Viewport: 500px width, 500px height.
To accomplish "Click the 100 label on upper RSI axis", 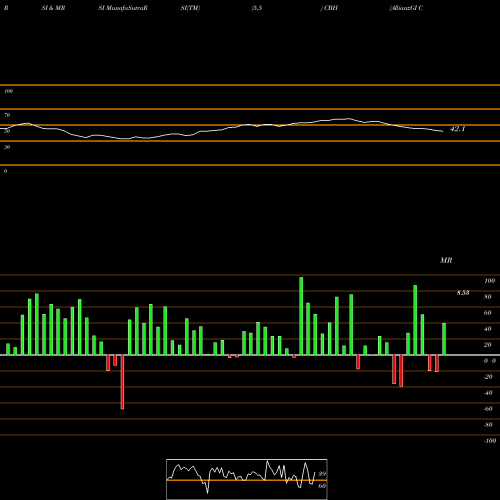I will (x=8, y=91).
